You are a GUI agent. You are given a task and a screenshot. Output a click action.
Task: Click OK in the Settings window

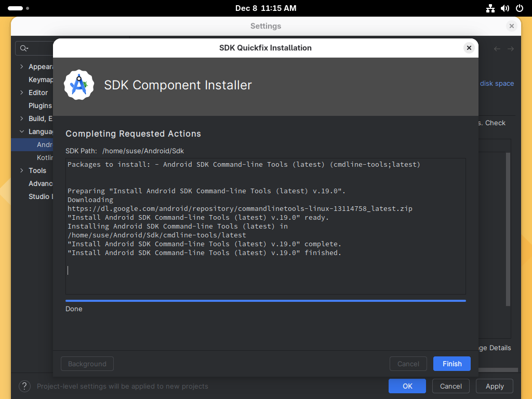tap(407, 386)
